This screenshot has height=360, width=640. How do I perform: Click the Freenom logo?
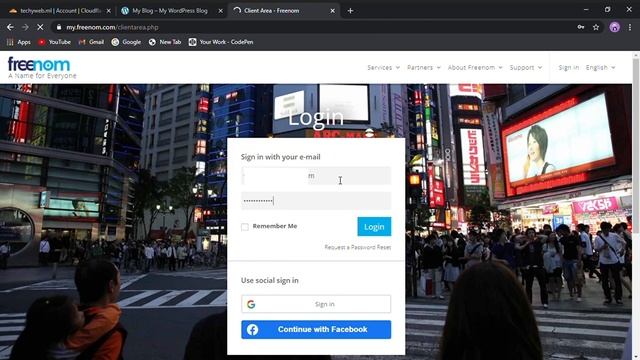coord(42,68)
